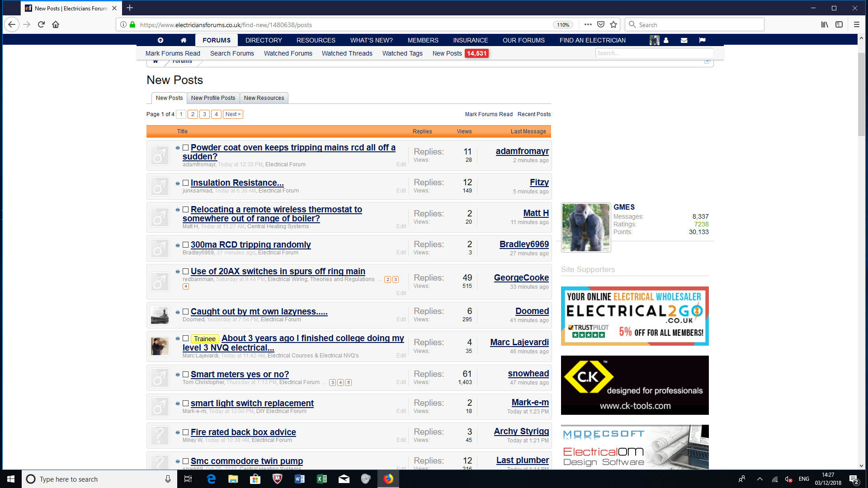Open inbox envelope icon in navbar
Image resolution: width=868 pixels, height=488 pixels.
[684, 40]
